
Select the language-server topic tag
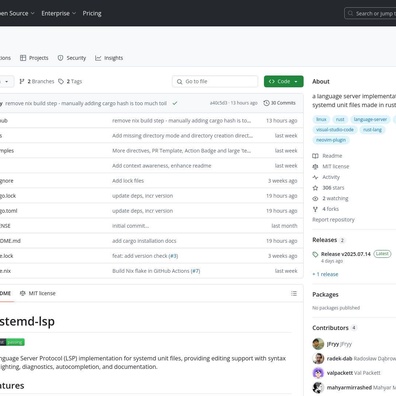click(x=370, y=119)
